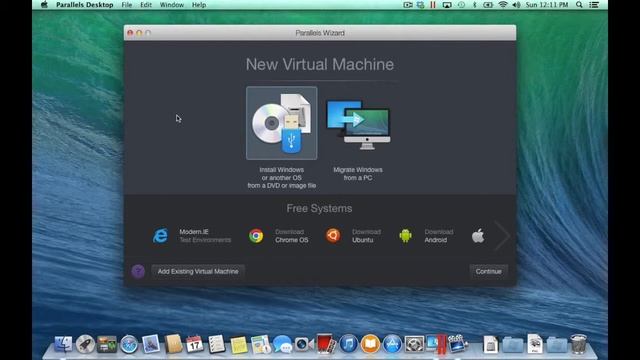Open the Apple menu
The image size is (640, 360).
[44, 5]
